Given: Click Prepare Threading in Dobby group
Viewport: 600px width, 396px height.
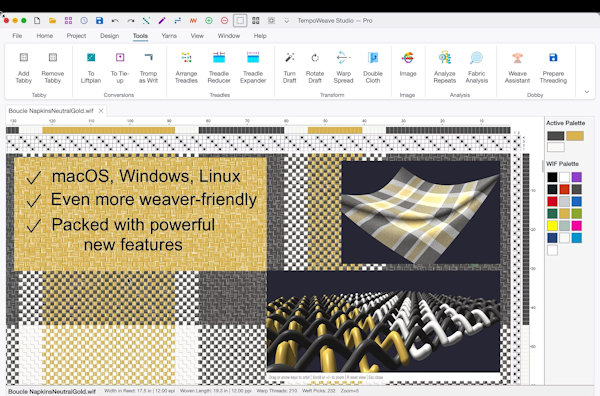Looking at the screenshot, I should (x=553, y=68).
